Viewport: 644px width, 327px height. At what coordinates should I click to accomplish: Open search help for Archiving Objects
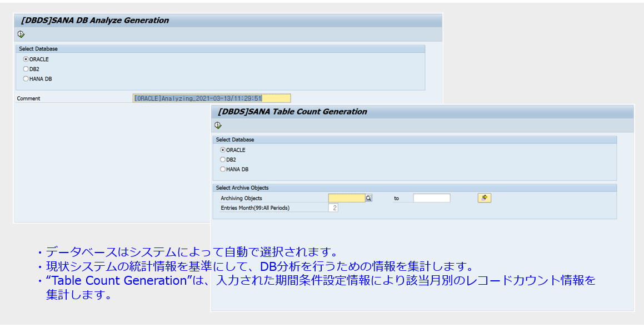(x=369, y=198)
